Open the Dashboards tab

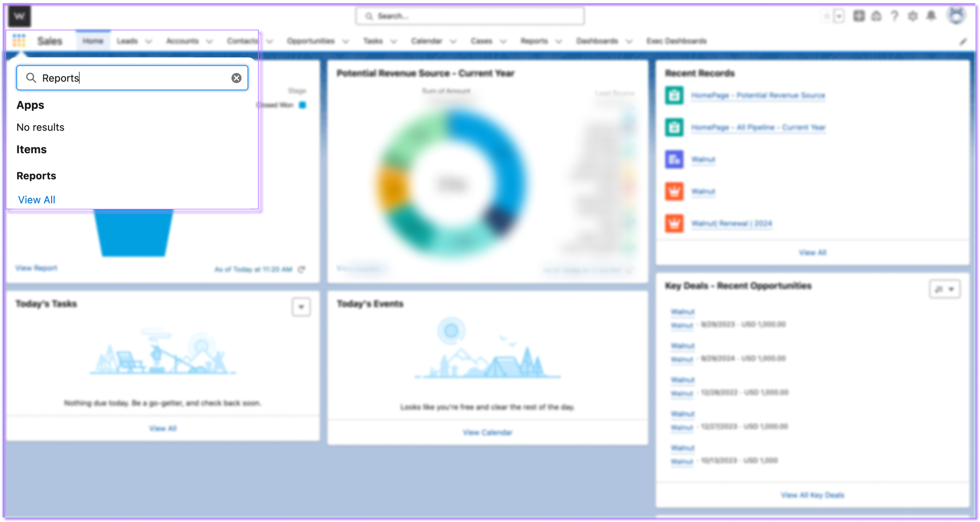pos(597,41)
